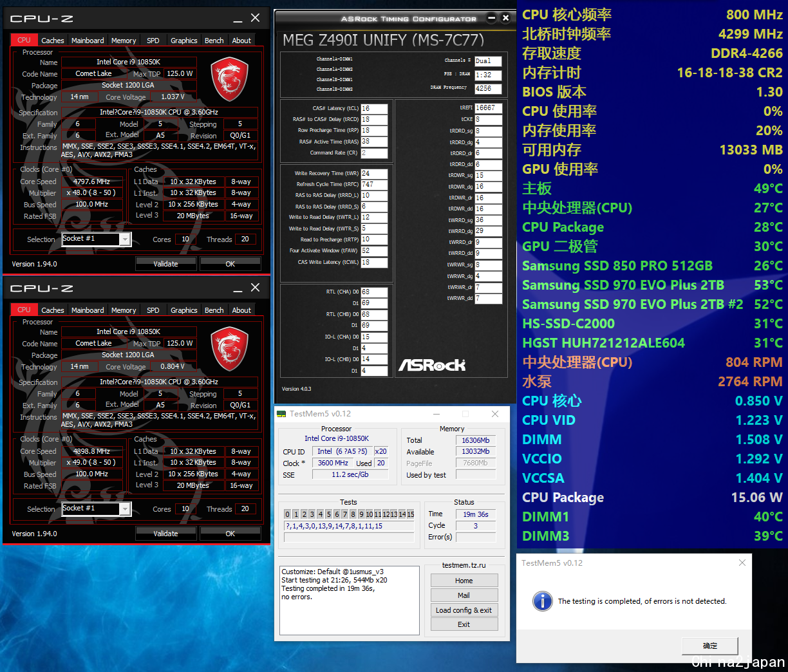Screen dimensions: 788x672
Task: Select the SPD tab in upper CPU-Z window
Action: (153, 41)
